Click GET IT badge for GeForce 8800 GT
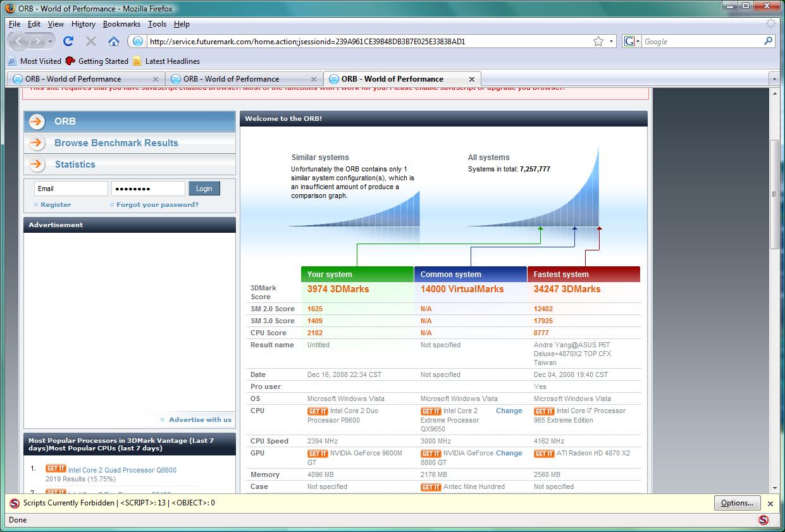Screen dimensions: 785x532 pyautogui.click(x=431, y=454)
